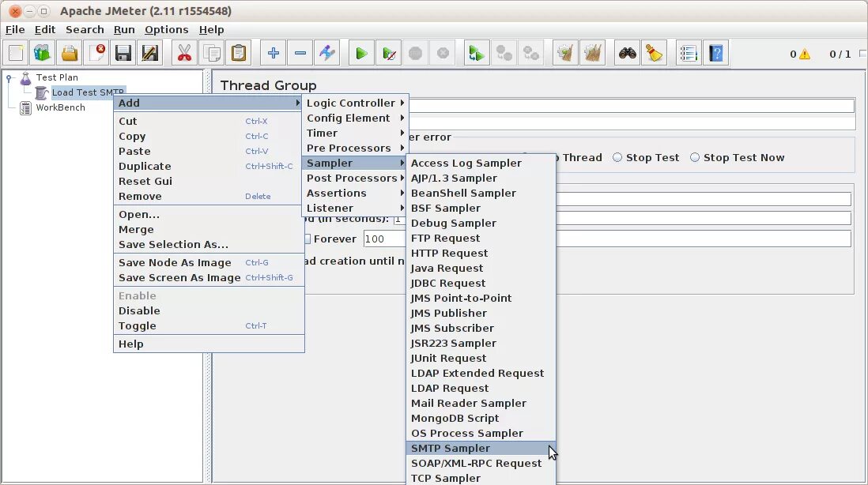Expand the Listener submenu
Image resolution: width=868 pixels, height=485 pixels.
(355, 208)
